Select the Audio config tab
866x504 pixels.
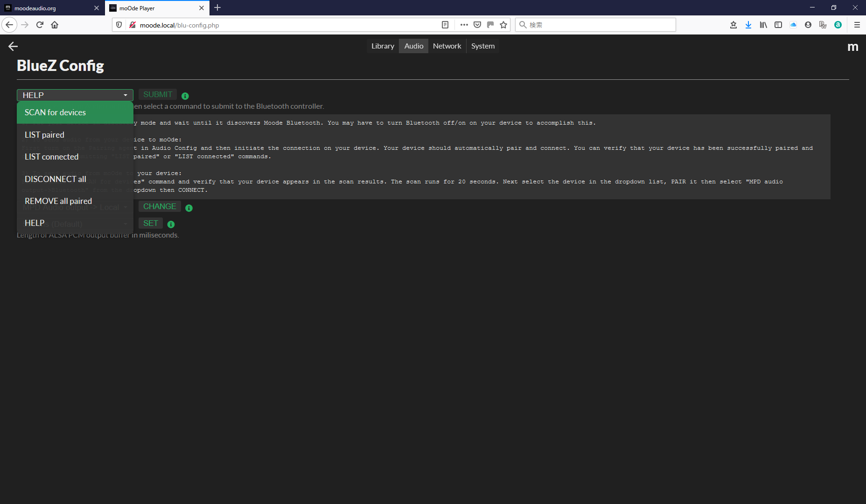[414, 46]
